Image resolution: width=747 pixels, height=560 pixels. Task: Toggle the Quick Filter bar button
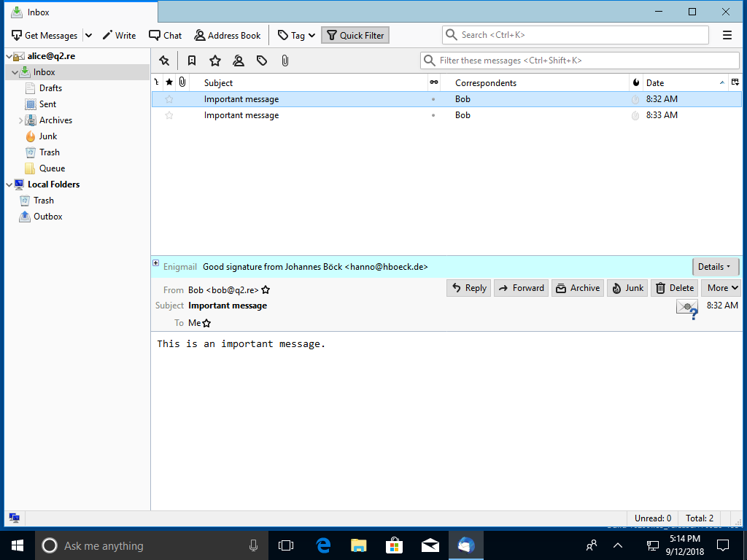click(355, 35)
